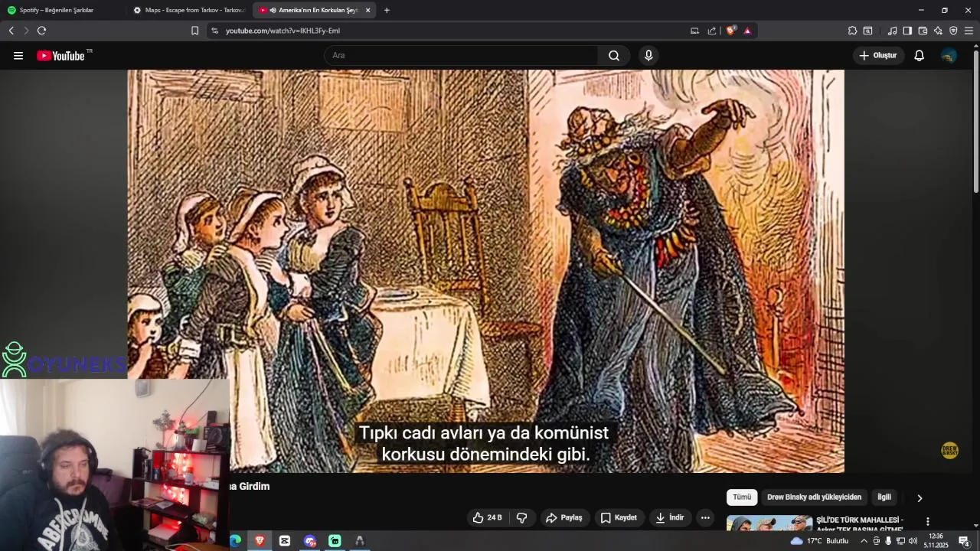The width and height of the screenshot is (980, 551).
Task: Open Brave browser taskbar icon
Action: 260,541
